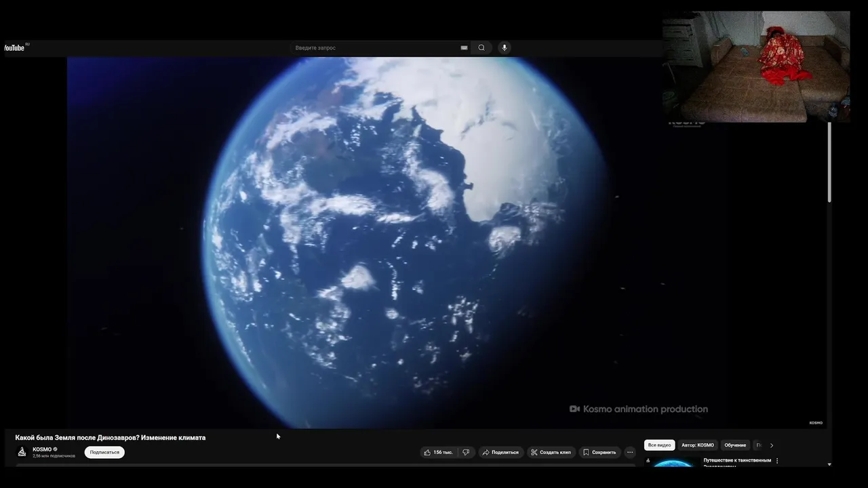Open the on-screen keyboard icon in search
Viewport: 868px width, 488px height.
(x=464, y=47)
